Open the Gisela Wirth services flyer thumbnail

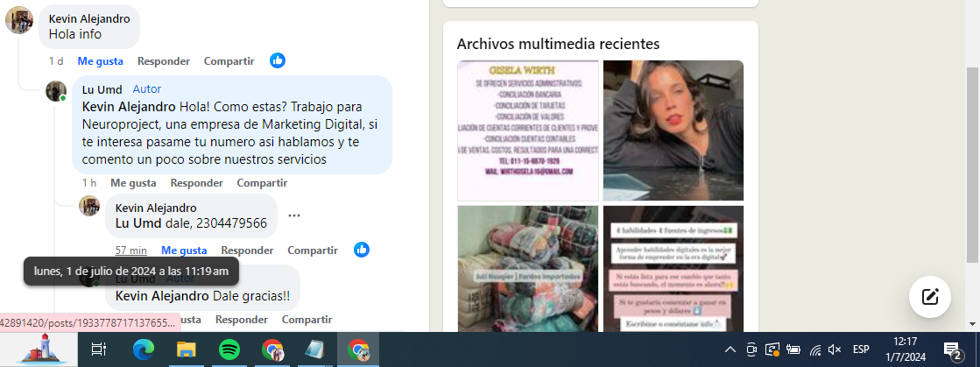pos(528,130)
